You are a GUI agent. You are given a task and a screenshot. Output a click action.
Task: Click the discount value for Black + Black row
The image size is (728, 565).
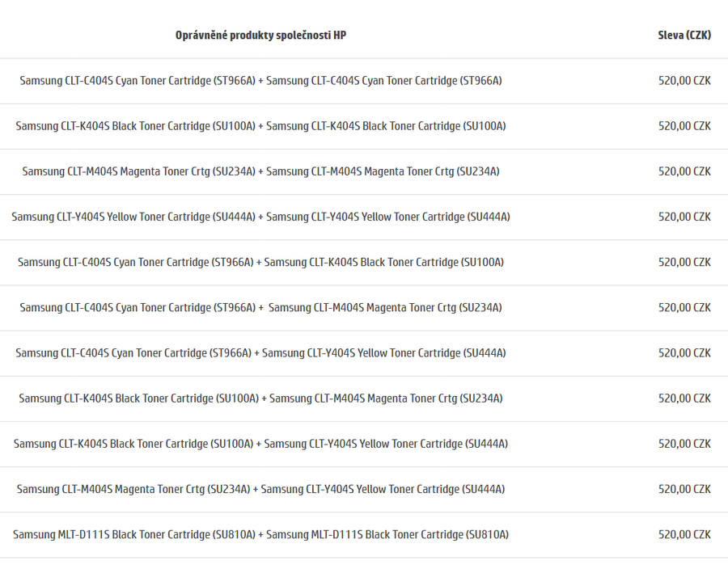pyautogui.click(x=684, y=126)
